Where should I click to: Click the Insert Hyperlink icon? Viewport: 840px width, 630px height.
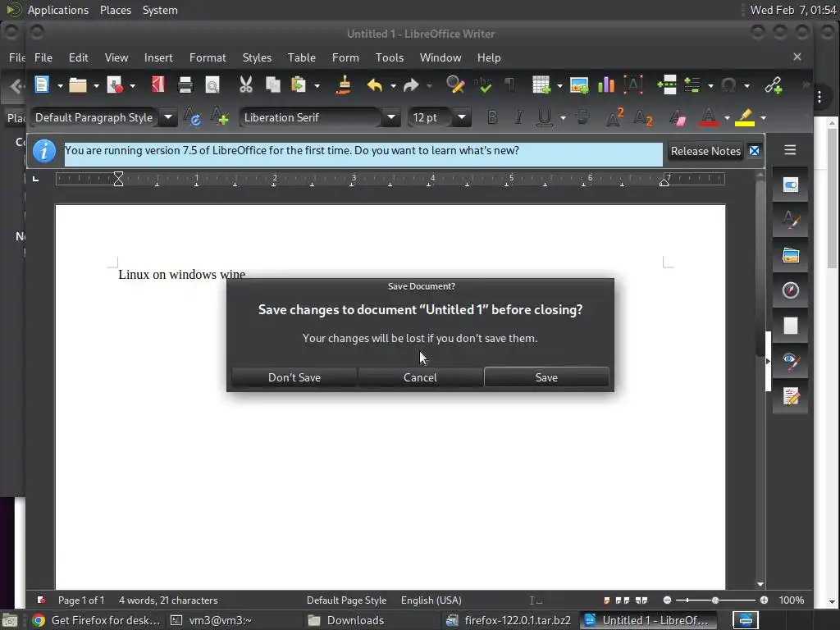pyautogui.click(x=774, y=84)
